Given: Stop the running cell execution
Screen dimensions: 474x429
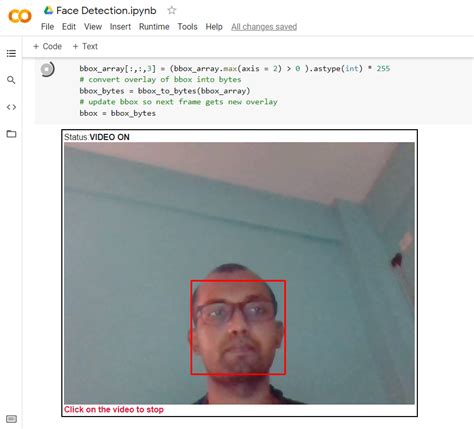Looking at the screenshot, I should coord(47,69).
